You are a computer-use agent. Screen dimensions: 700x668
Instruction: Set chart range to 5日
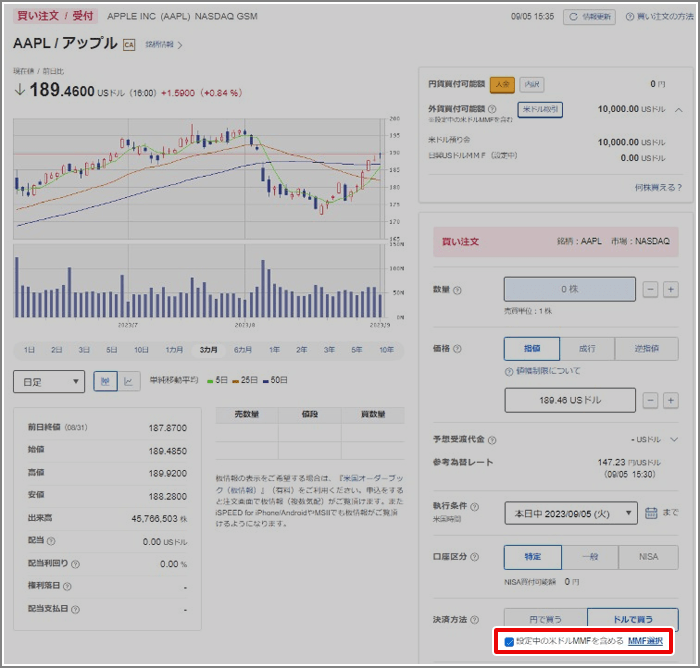pos(112,350)
